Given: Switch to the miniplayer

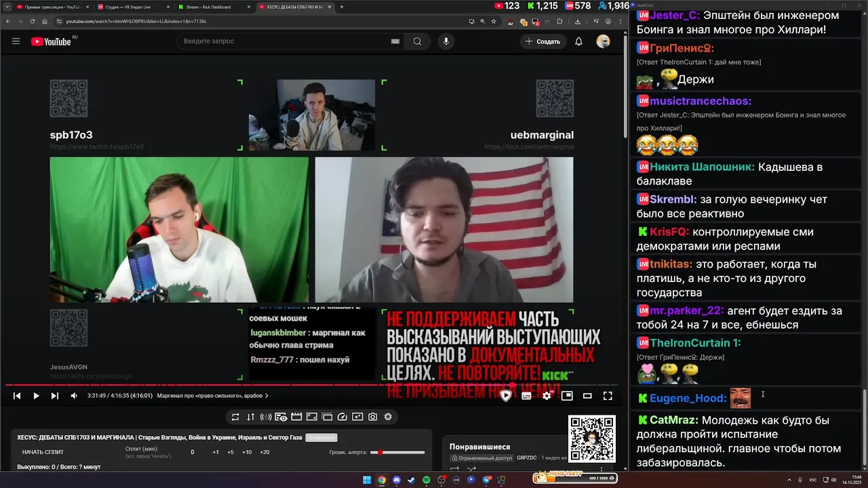Looking at the screenshot, I should [x=567, y=396].
